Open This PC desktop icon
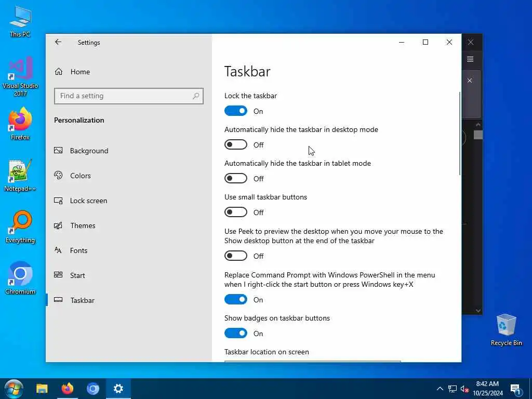The width and height of the screenshot is (532, 399). tap(20, 21)
